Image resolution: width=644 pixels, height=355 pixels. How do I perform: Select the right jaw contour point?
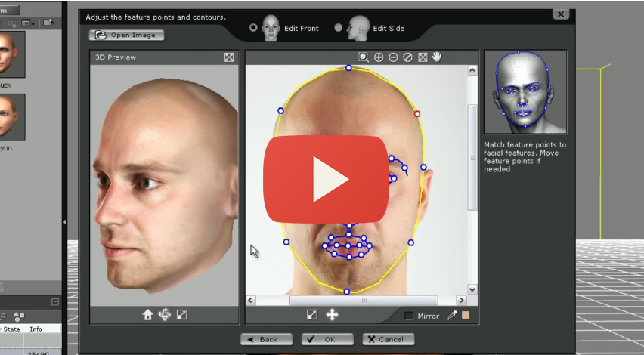point(410,243)
